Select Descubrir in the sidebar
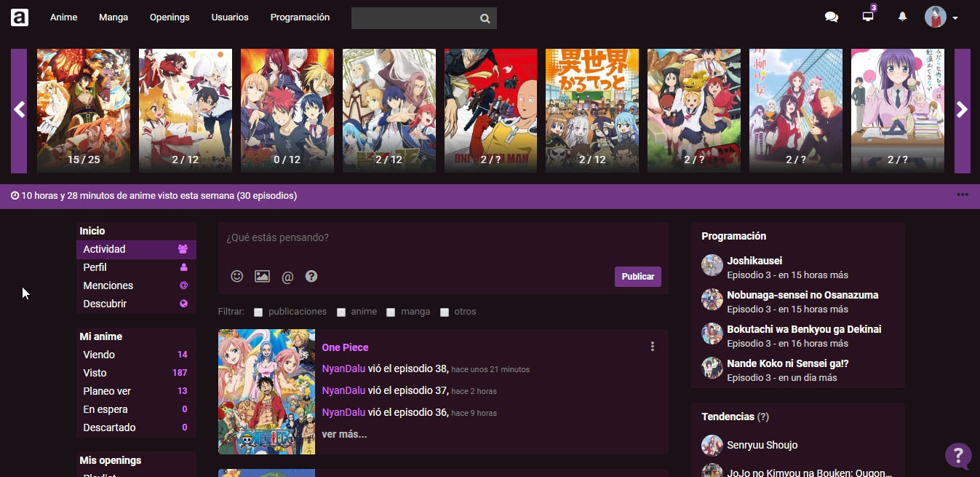The width and height of the screenshot is (980, 477). [x=136, y=304]
